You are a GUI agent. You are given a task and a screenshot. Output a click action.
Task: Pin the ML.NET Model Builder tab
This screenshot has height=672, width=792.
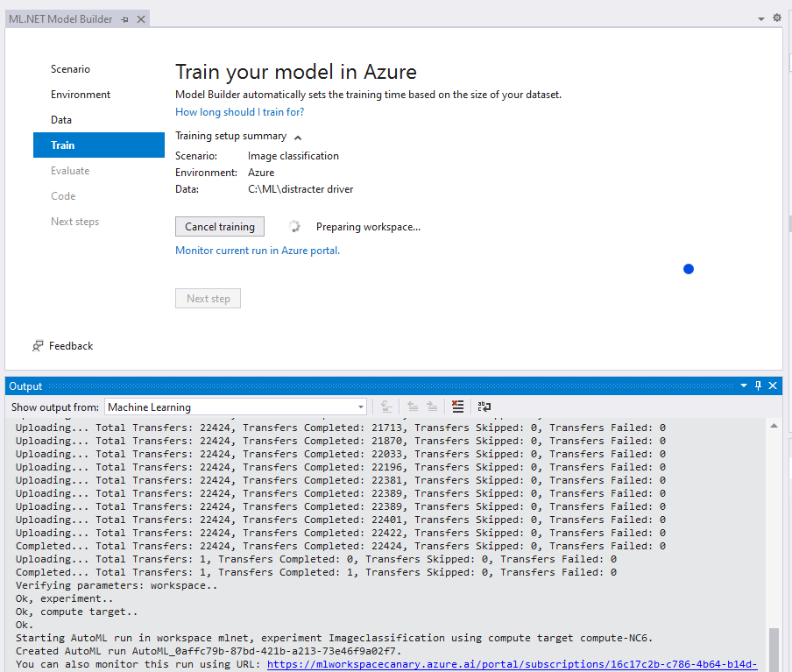coord(125,19)
